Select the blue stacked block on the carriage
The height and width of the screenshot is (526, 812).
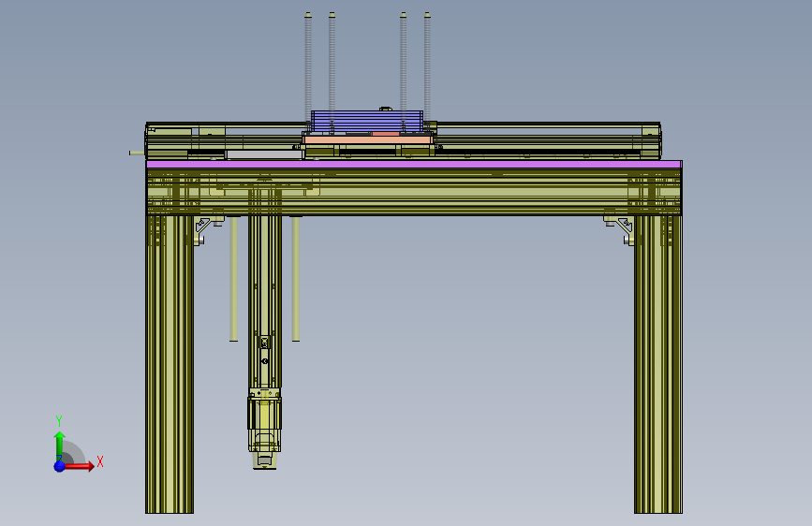point(366,121)
